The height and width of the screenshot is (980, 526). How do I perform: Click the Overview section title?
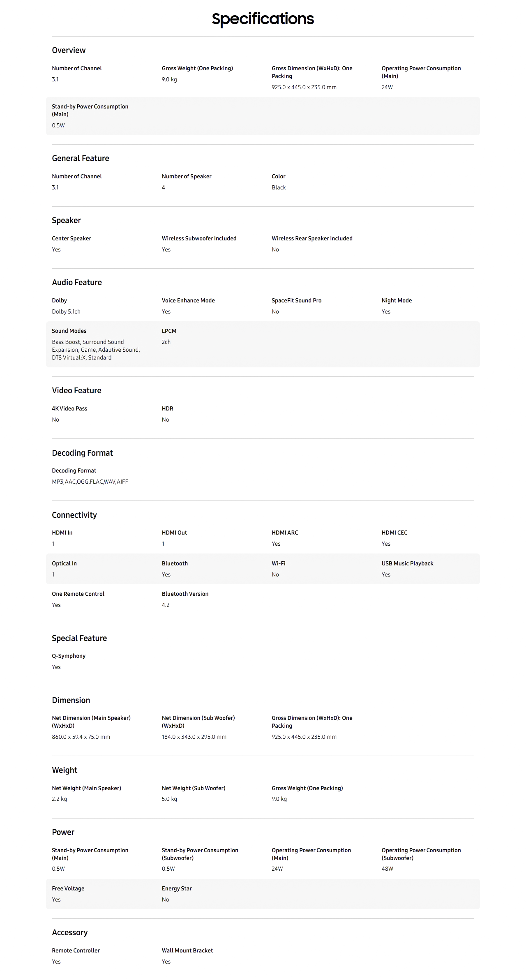coord(69,50)
